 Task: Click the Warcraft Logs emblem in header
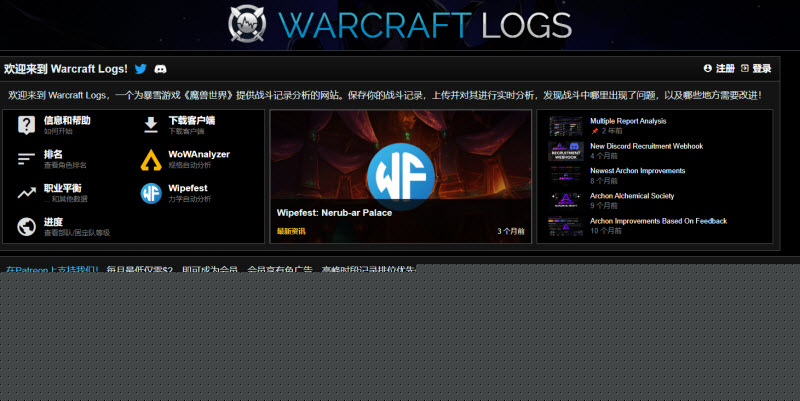[248, 25]
